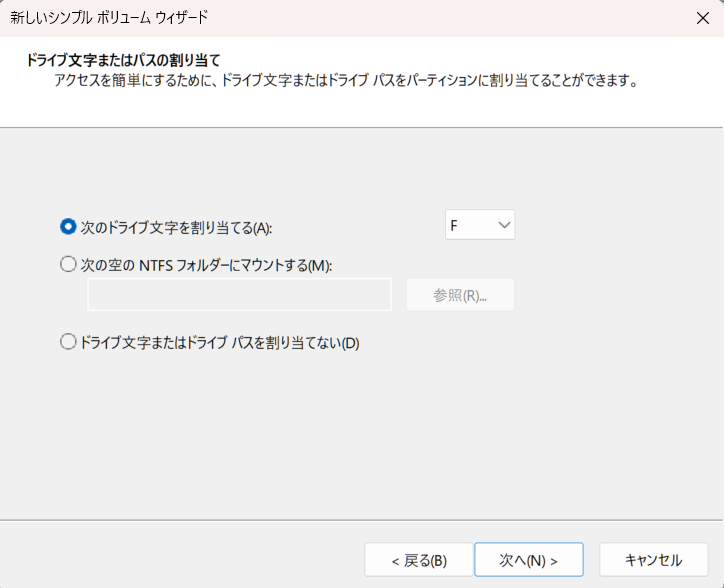
Task: Click the heading ドライブ文字またはパスの割り当て
Action: (x=123, y=60)
